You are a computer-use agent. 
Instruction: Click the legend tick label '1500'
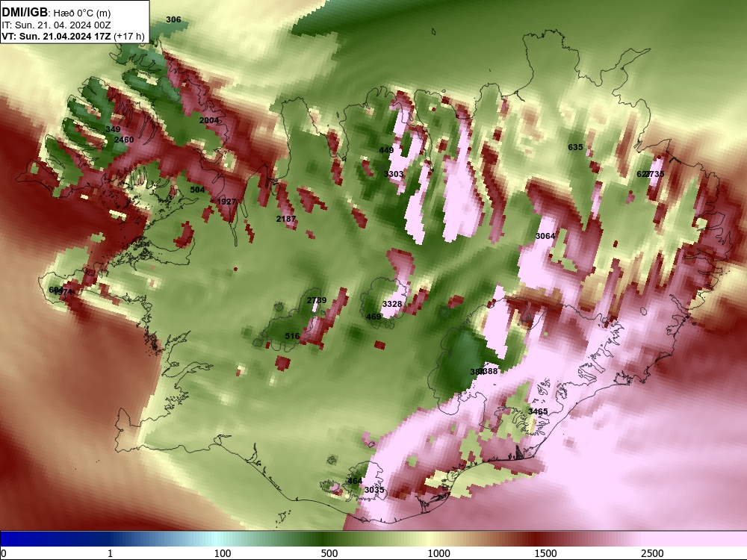[x=545, y=553]
